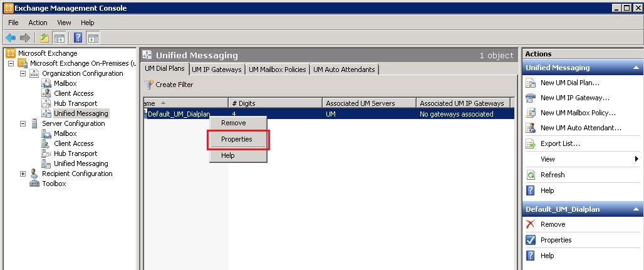Collapse the Organization Configuration tree node
The height and width of the screenshot is (270, 644).
[x=23, y=73]
